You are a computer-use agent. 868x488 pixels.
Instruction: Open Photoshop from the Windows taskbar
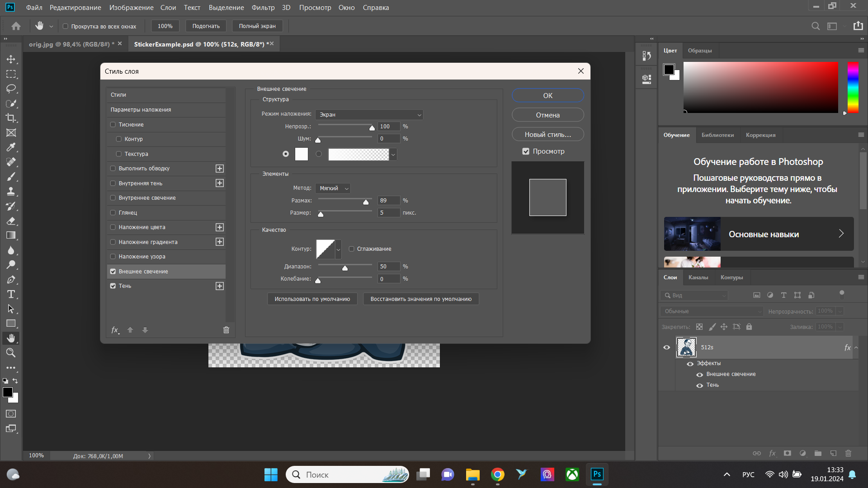[x=597, y=474]
